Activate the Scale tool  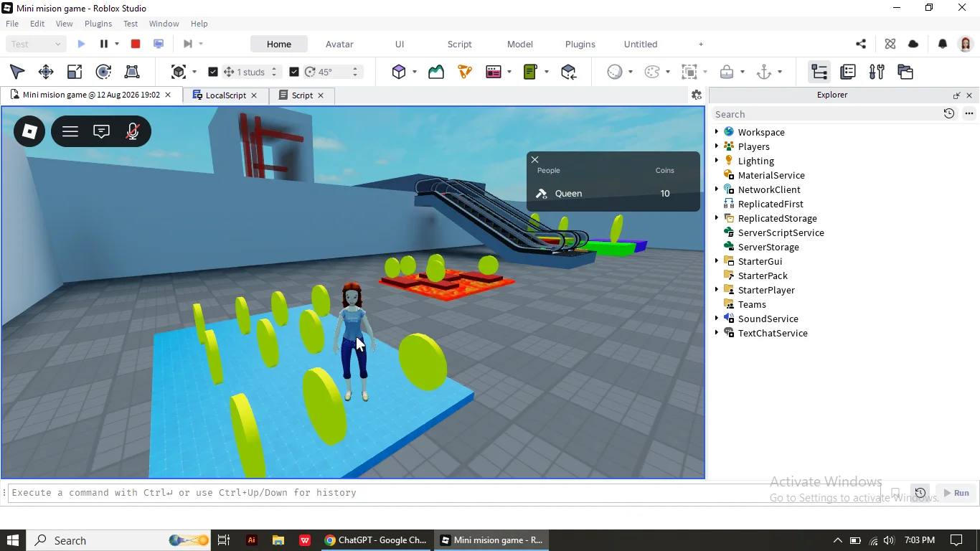(x=75, y=72)
